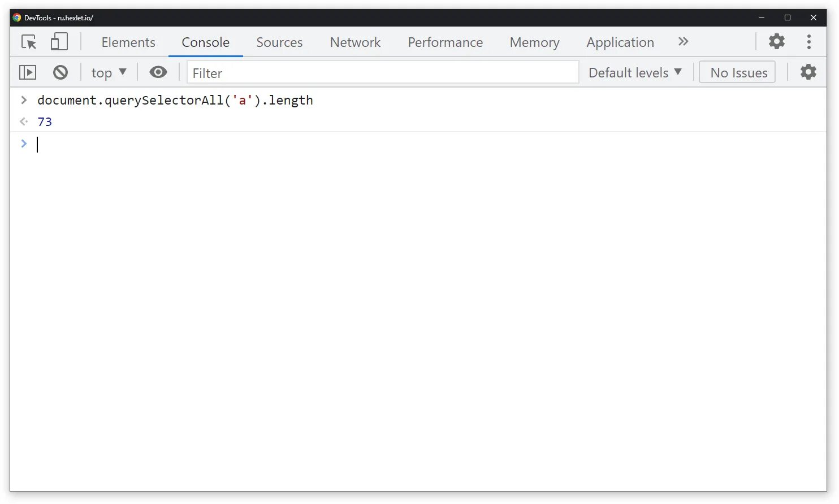The image size is (839, 504).
Task: Click the Chrome icon in the title bar
Action: coord(17,18)
